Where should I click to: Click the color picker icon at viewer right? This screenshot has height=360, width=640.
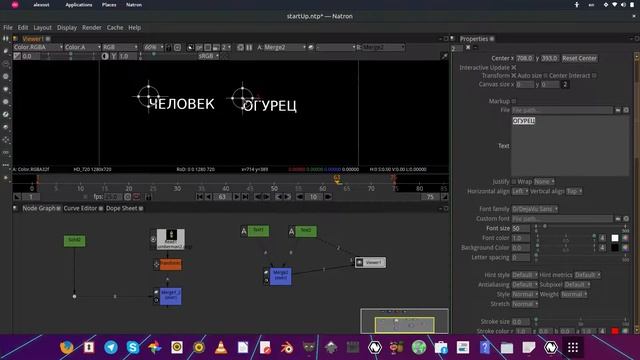(x=444, y=56)
